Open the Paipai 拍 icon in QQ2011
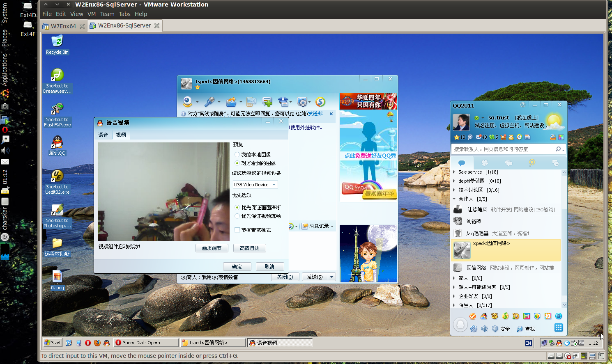Image resolution: width=612 pixels, height=364 pixels. pyautogui.click(x=548, y=316)
